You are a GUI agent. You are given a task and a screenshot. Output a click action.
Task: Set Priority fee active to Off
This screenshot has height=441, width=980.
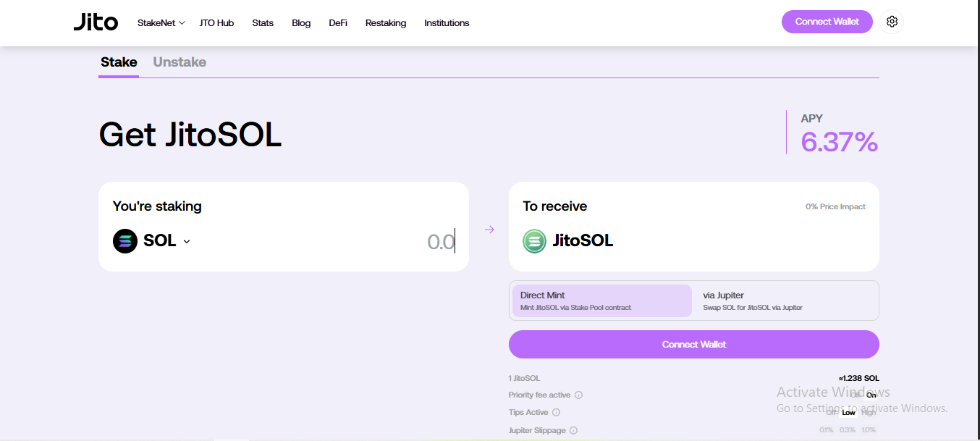(x=856, y=395)
